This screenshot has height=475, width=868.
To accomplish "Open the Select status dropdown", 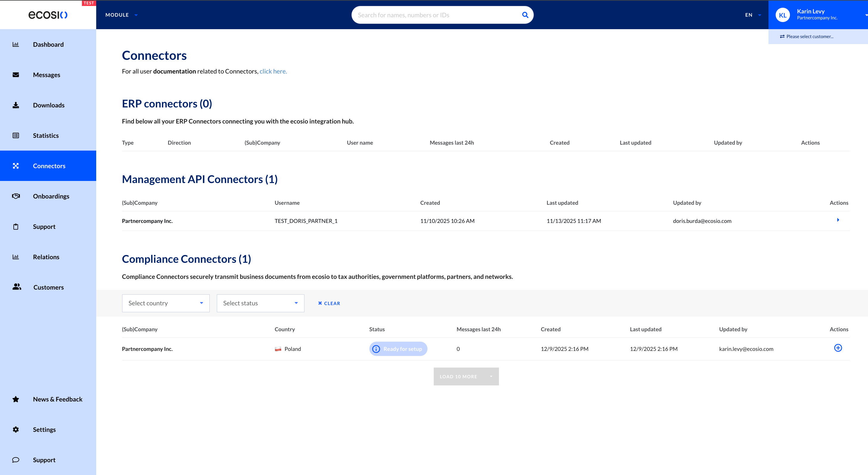I will click(x=260, y=303).
